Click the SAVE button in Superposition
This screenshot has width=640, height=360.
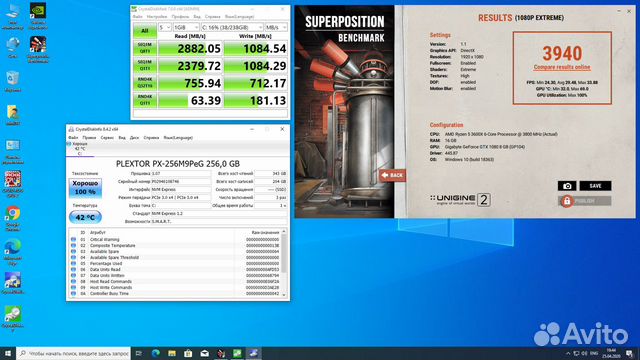point(595,186)
